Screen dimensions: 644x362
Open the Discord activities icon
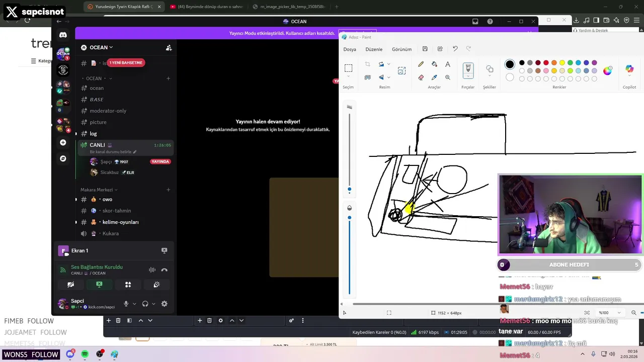(x=128, y=285)
